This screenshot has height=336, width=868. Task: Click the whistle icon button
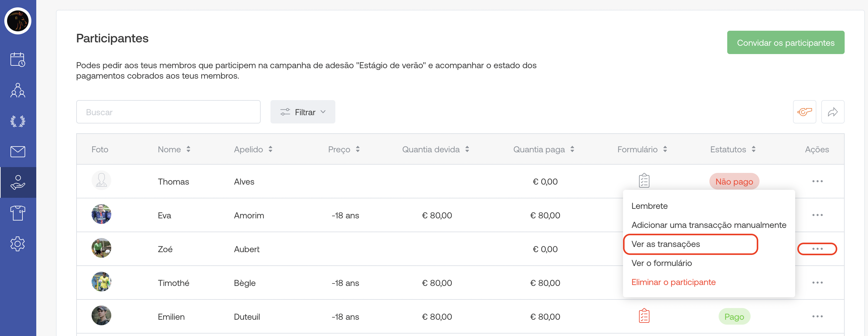coord(804,112)
